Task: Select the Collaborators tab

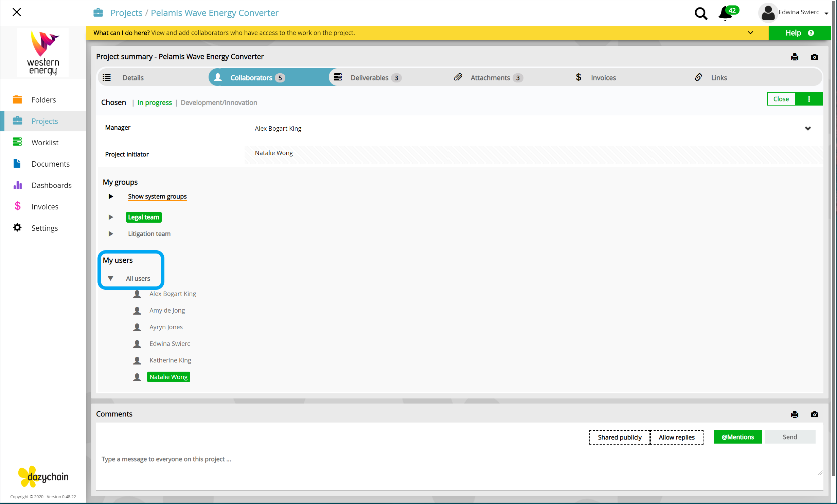Action: tap(269, 78)
